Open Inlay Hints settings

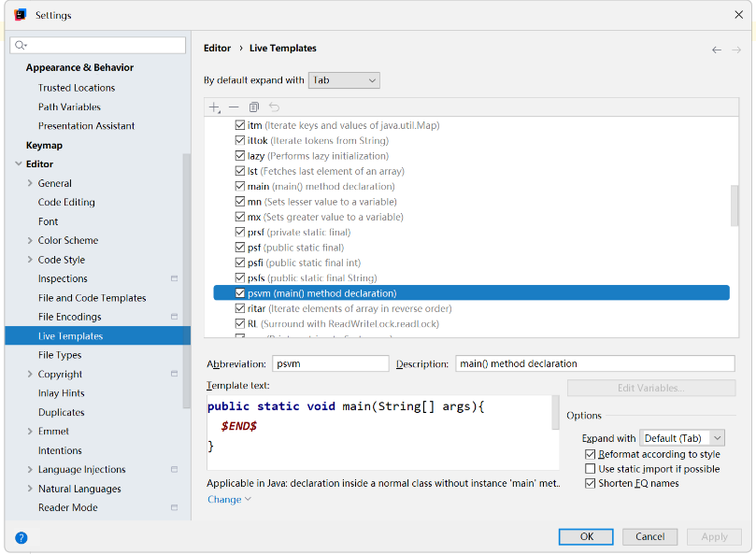[62, 393]
